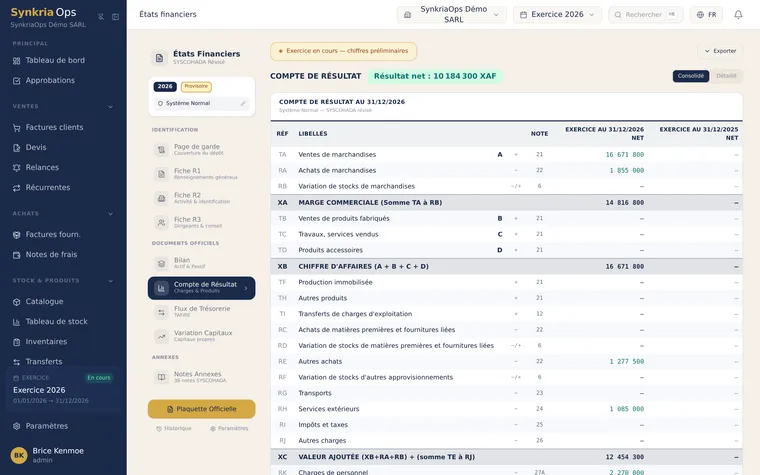
Task: Switch to Détaillé view
Action: (x=726, y=76)
